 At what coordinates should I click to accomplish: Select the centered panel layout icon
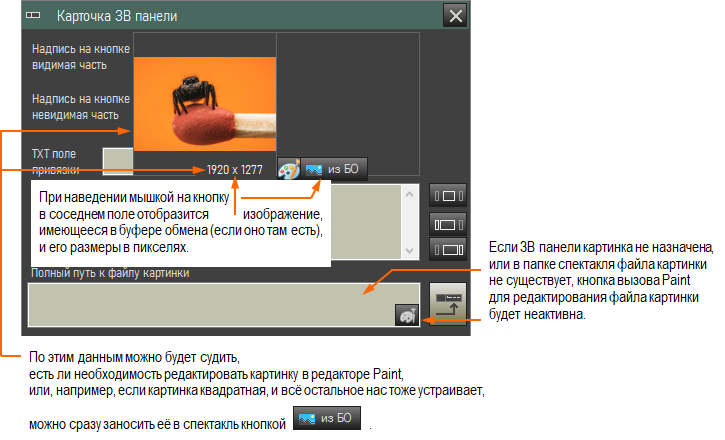pos(448,196)
